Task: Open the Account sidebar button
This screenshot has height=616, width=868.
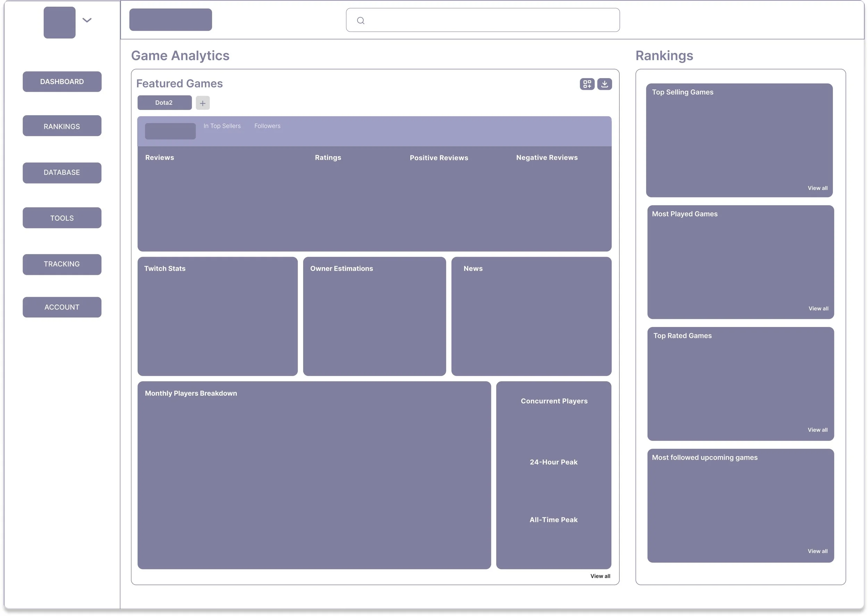Action: (x=62, y=307)
